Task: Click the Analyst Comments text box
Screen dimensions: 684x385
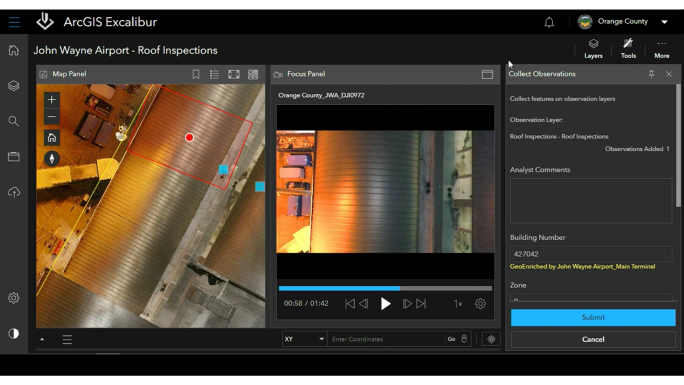Action: click(x=591, y=201)
